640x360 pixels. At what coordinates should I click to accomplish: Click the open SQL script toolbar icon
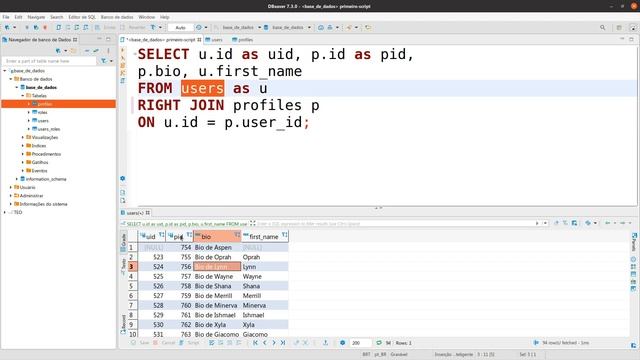[58, 27]
